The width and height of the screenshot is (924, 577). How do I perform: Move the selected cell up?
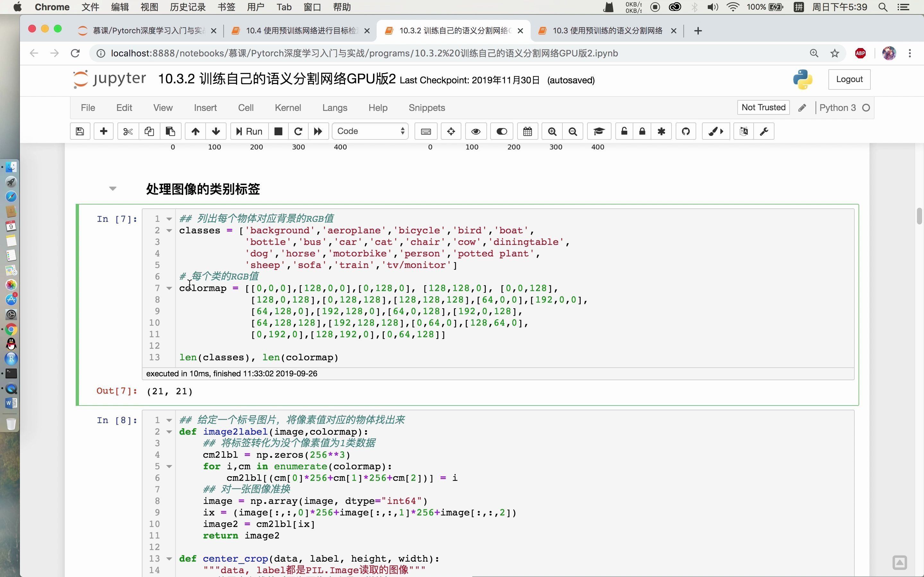[195, 131]
